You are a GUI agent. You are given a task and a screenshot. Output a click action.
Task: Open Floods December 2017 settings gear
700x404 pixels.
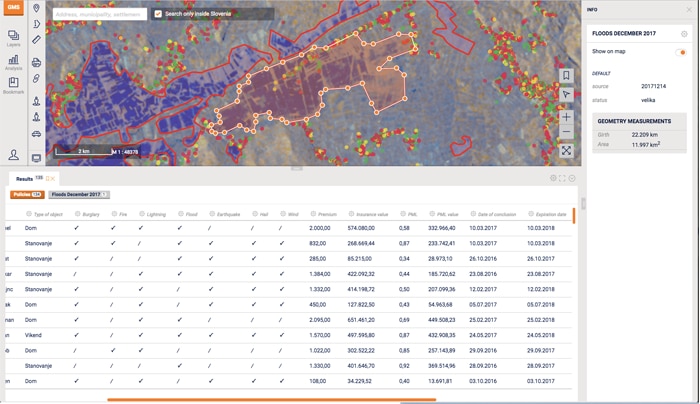684,34
